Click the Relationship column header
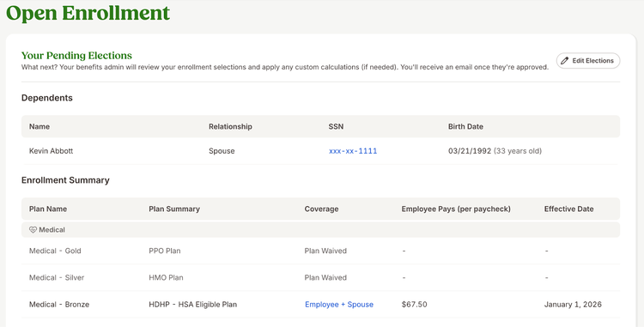 click(230, 126)
